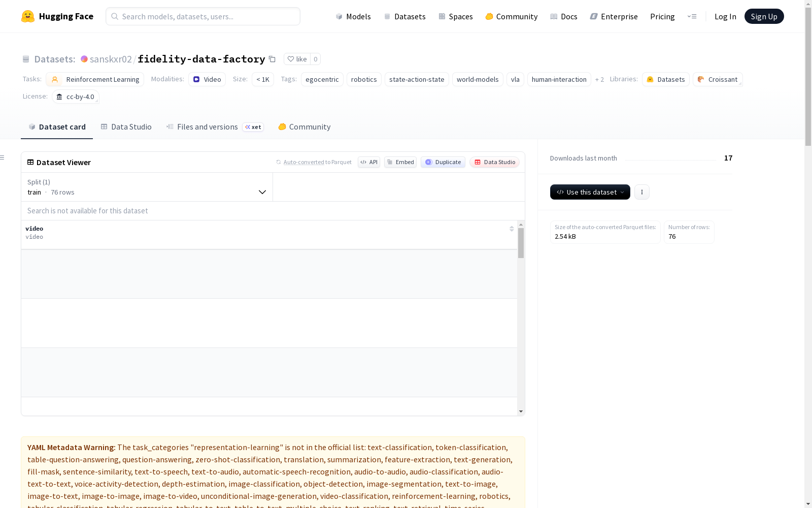Image resolution: width=812 pixels, height=508 pixels.
Task: Open Docs in the navigation
Action: 564,16
